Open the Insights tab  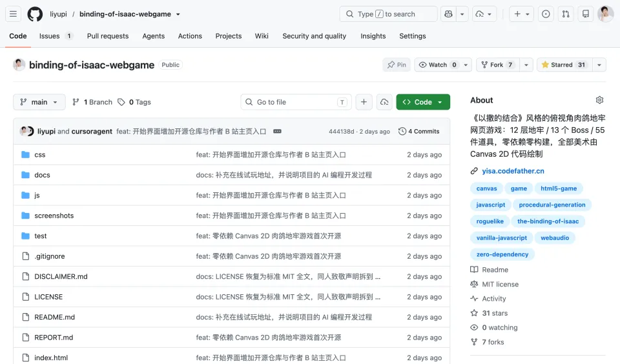(373, 36)
